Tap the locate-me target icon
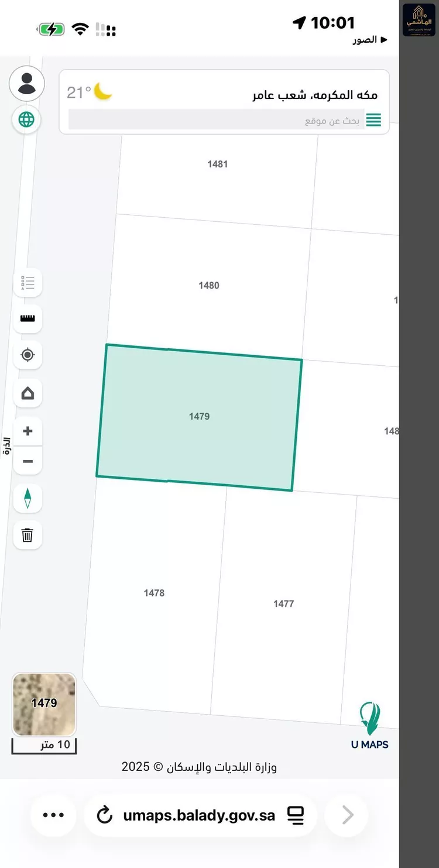Screen dimensions: 439x868 (x=28, y=355)
